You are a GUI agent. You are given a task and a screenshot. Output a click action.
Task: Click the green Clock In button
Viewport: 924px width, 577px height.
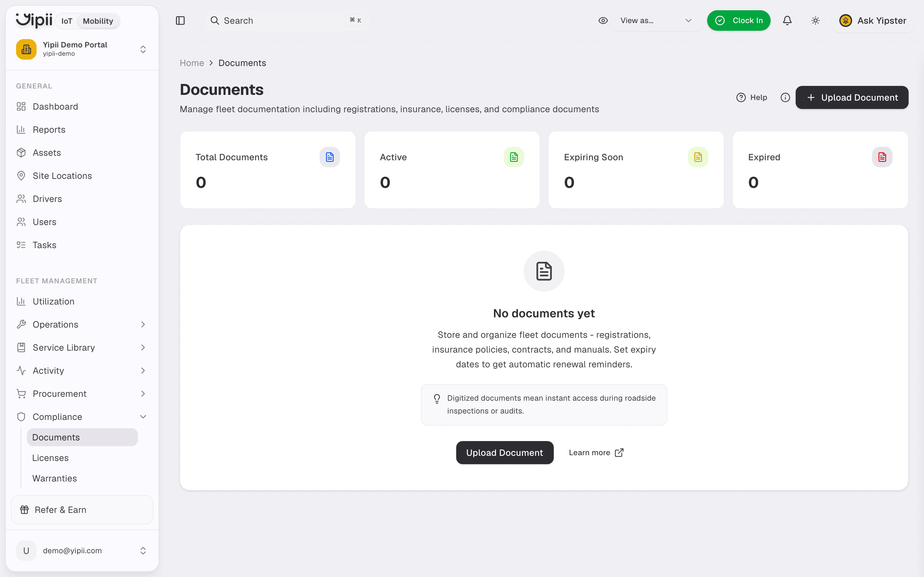tap(739, 21)
